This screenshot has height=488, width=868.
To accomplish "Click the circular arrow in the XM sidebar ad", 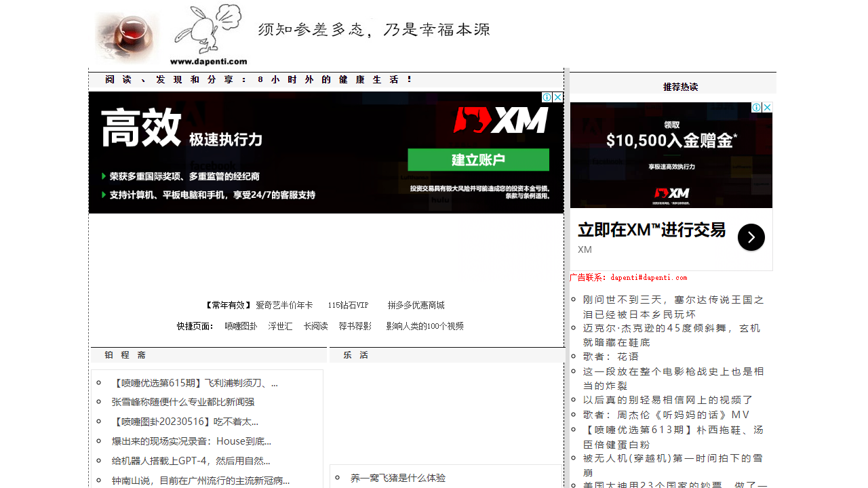I will point(751,237).
